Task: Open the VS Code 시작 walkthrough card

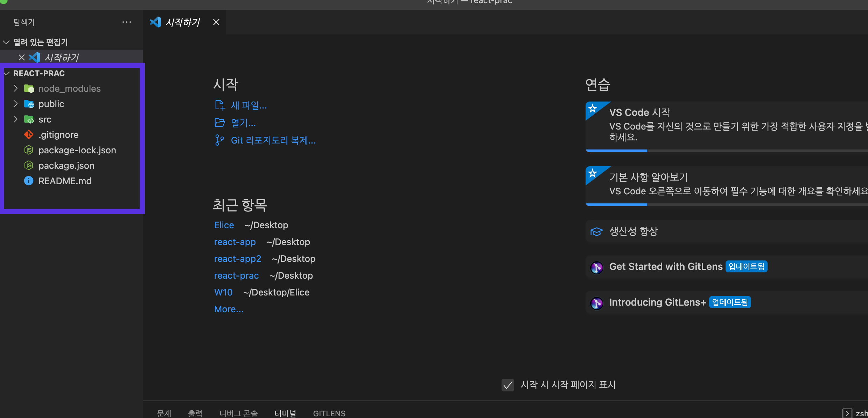Action: [727, 127]
